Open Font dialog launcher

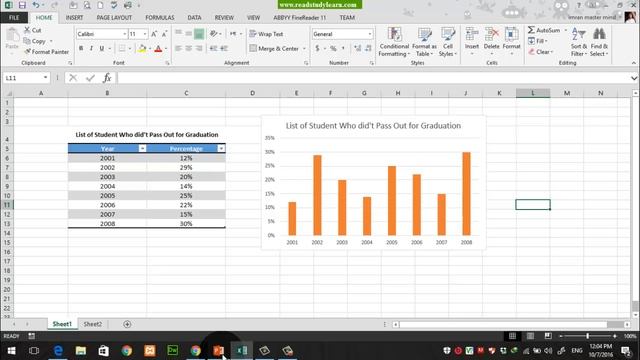coord(167,63)
